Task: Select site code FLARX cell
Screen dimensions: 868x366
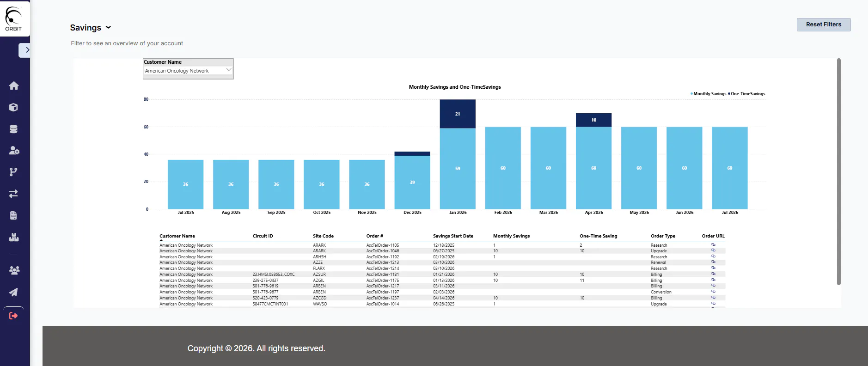Action: (x=319, y=268)
